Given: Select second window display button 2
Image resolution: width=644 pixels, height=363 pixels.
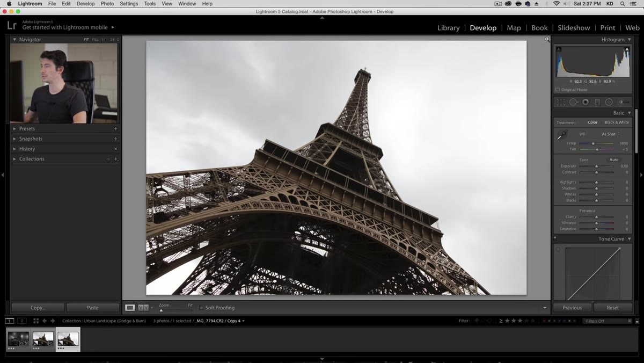Looking at the screenshot, I should point(22,321).
